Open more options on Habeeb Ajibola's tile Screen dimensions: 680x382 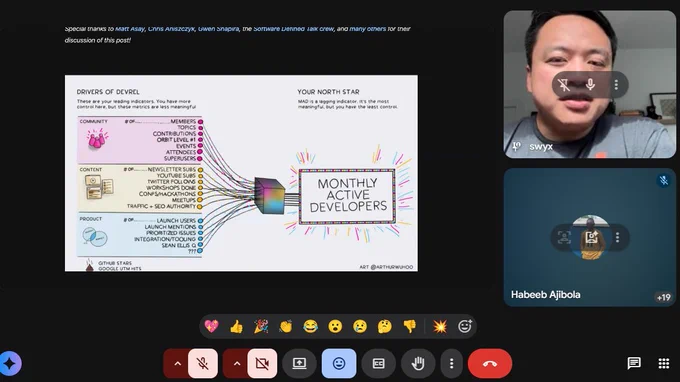tap(617, 237)
